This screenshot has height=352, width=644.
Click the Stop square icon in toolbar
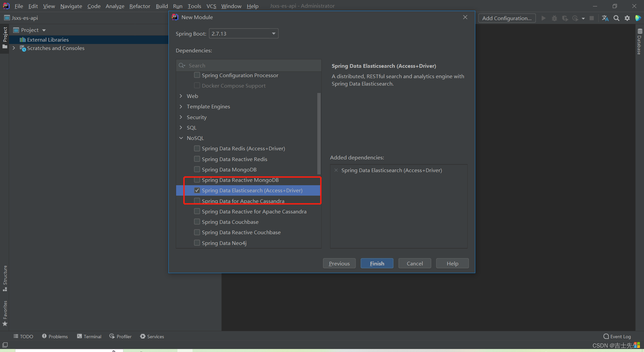592,18
